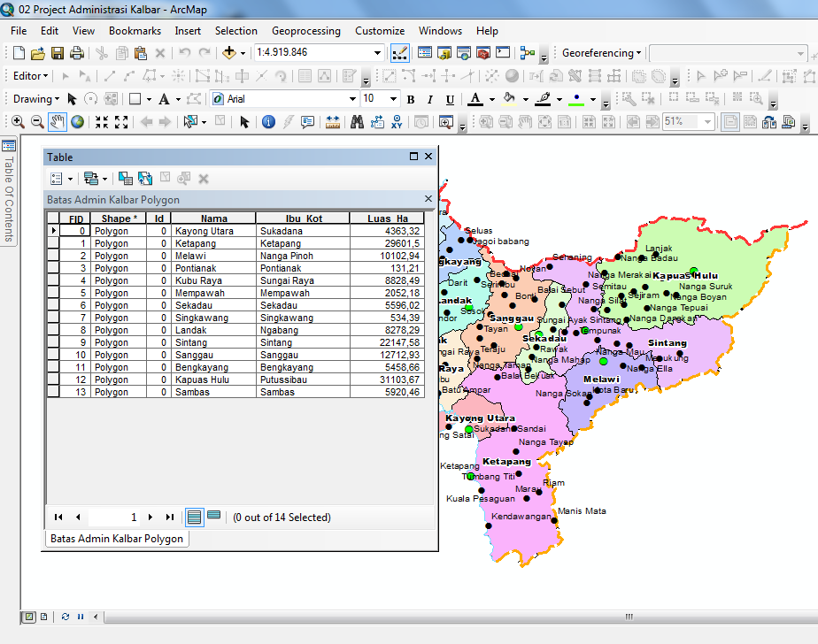Click Fixed Zoom In icon

102,122
